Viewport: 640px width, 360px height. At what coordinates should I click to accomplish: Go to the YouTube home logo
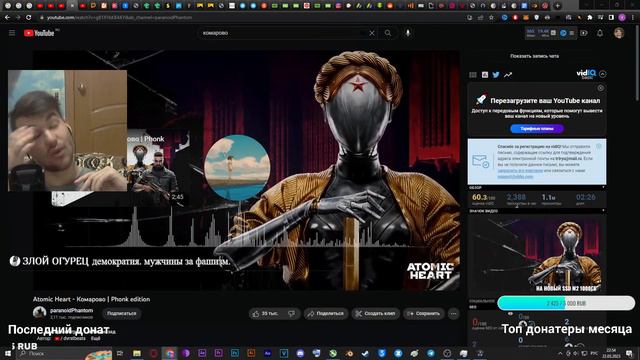39,33
